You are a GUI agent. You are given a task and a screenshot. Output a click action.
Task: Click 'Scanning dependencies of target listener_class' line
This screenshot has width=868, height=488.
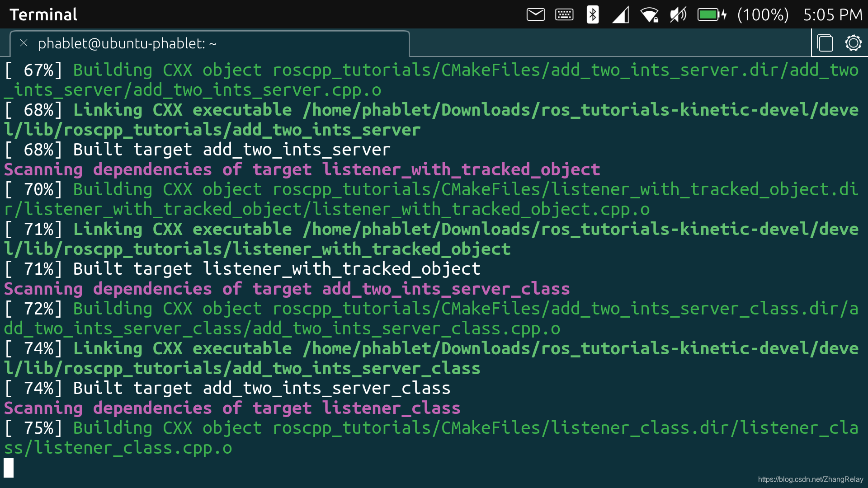(x=232, y=408)
